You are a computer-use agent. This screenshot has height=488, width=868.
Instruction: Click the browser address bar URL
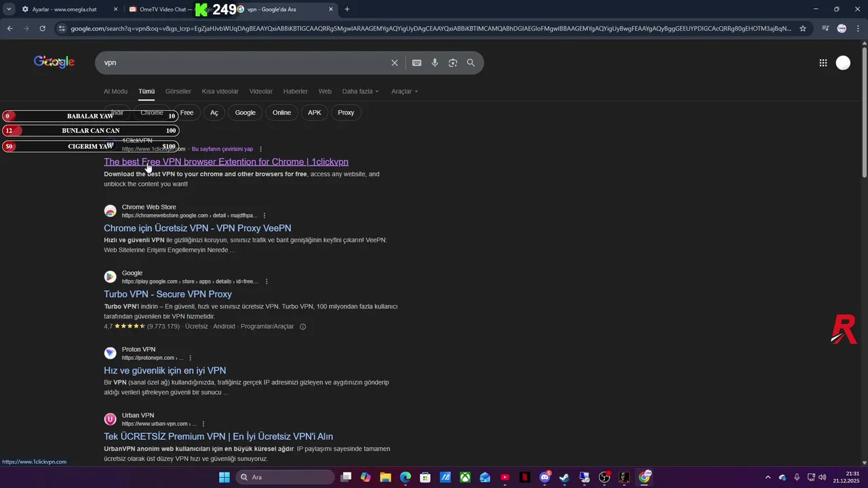430,28
